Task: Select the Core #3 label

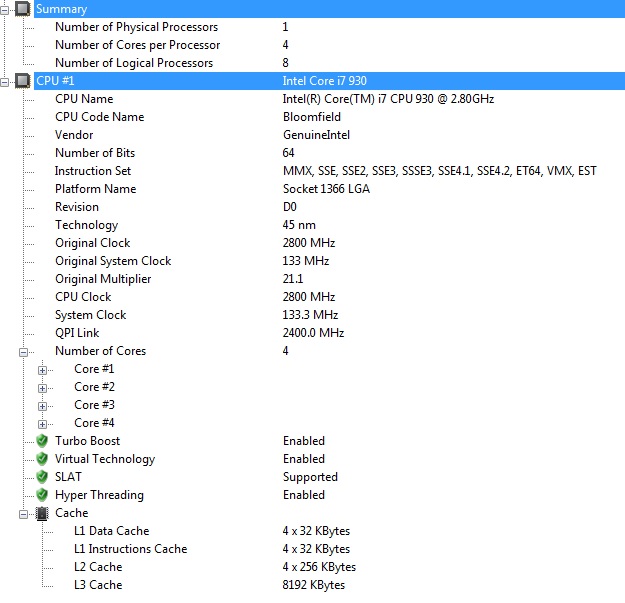Action: click(94, 405)
